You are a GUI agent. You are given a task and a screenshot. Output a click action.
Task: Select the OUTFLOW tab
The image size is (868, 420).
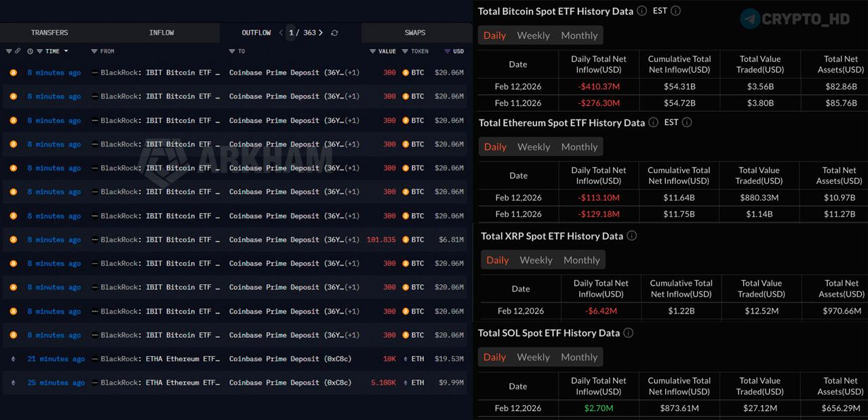[256, 33]
